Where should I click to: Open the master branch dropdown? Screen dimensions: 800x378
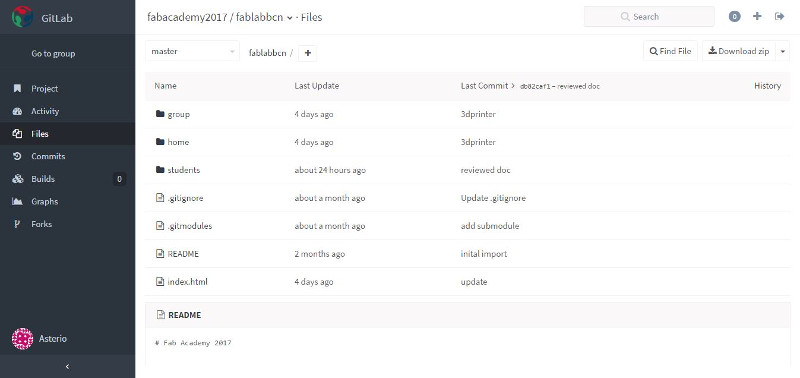click(x=192, y=52)
